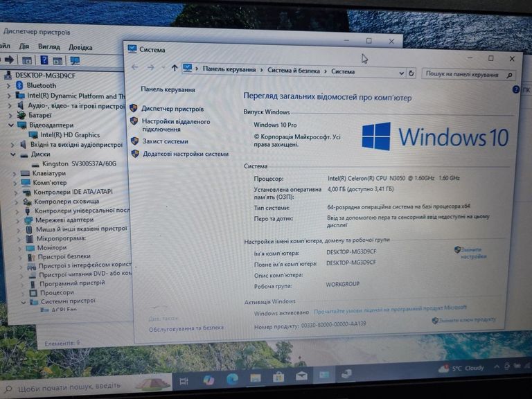Click the Windows 10 Pro edition text
The height and width of the screenshot is (399, 532).
(275, 125)
